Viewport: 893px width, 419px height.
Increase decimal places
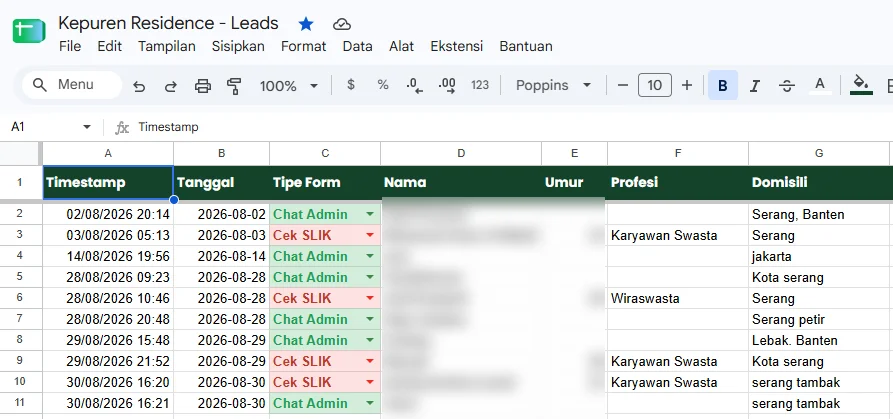click(447, 85)
